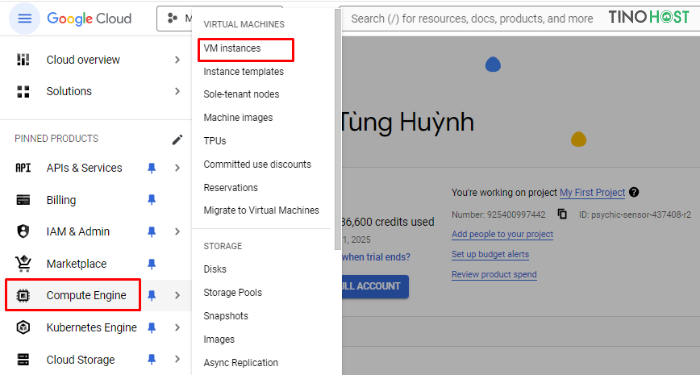
Task: Go to TPUs
Action: coord(215,141)
